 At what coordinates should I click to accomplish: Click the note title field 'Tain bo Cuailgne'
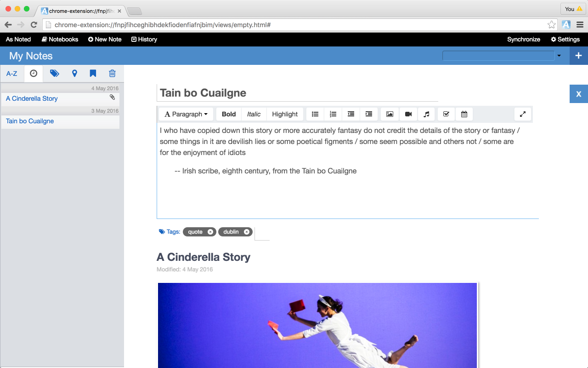pos(297,93)
